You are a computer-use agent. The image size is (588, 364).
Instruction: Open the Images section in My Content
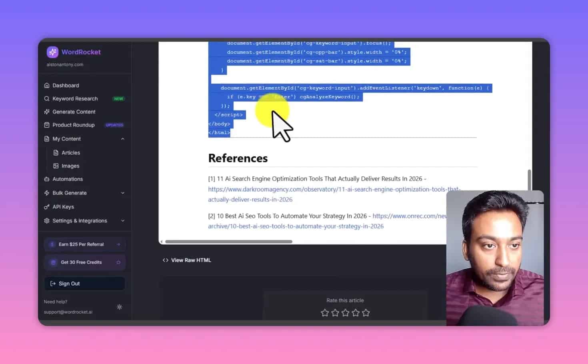70,166
